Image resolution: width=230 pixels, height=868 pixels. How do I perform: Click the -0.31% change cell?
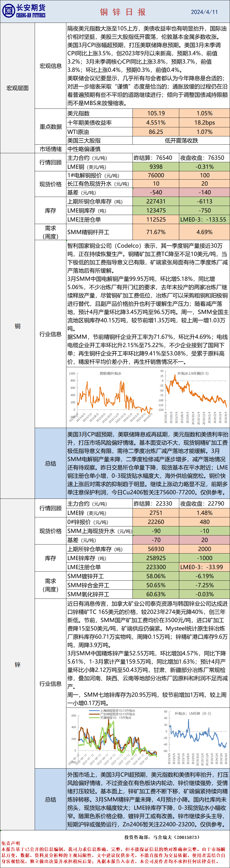pos(204,167)
